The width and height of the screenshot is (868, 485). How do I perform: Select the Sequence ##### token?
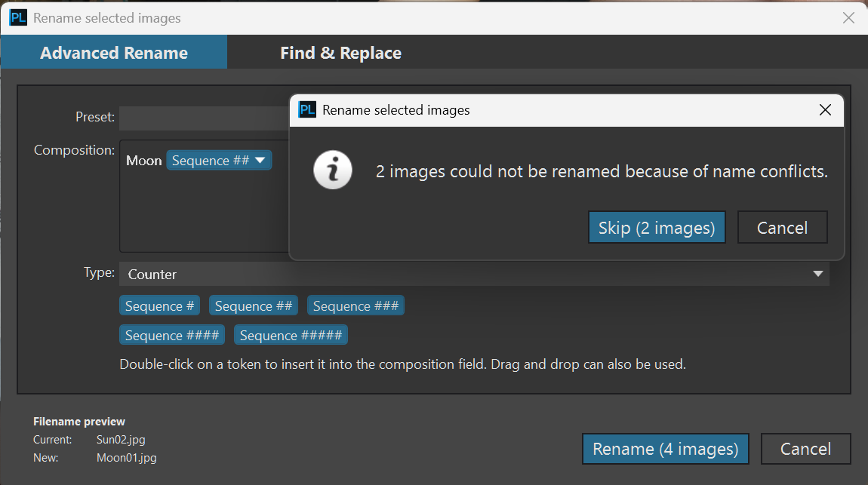(x=291, y=336)
